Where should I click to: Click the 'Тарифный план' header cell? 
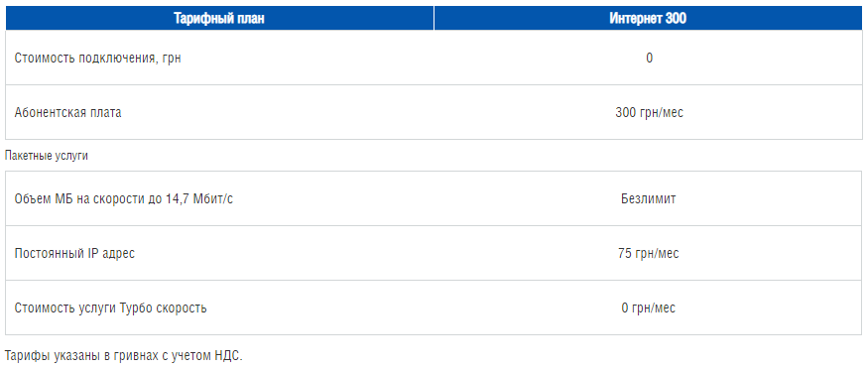(x=220, y=18)
